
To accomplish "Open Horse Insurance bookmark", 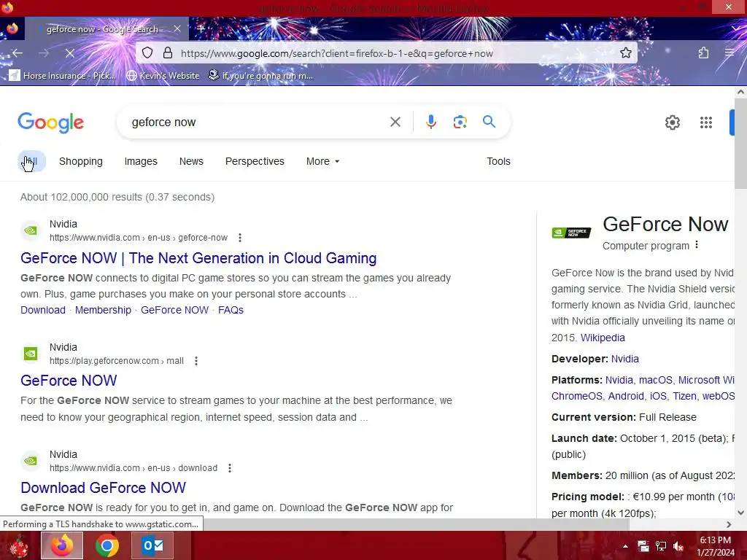I will (x=63, y=75).
